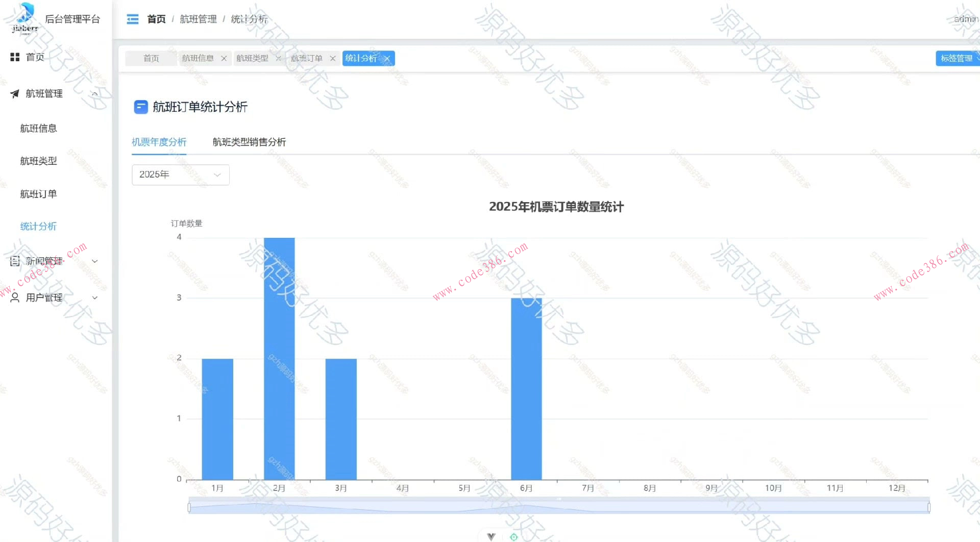The image size is (980, 542).
Task: Open 航班信息 in the sidebar
Action: (38, 129)
